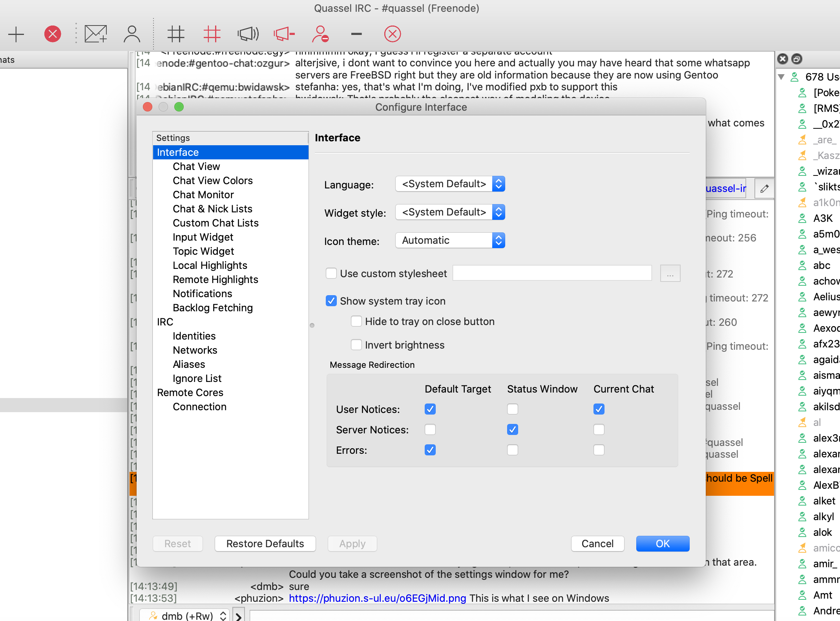Select Backlog Fetching settings page
This screenshot has height=621, width=840.
pyautogui.click(x=213, y=308)
